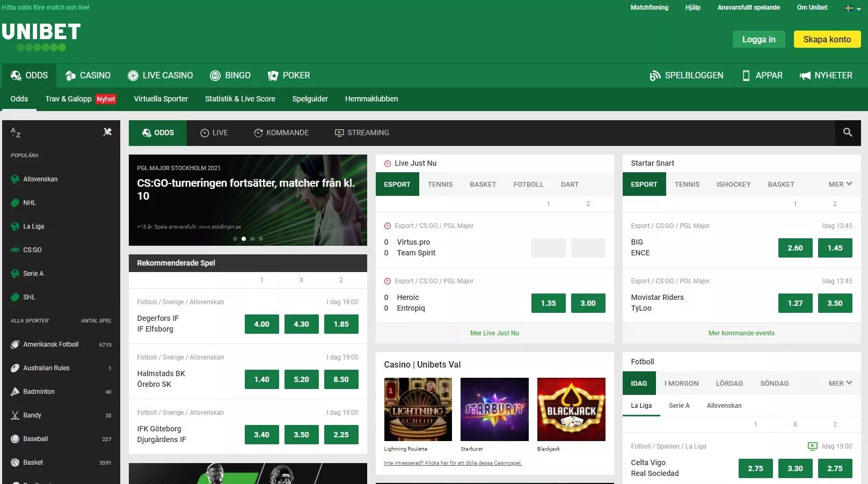Image resolution: width=868 pixels, height=484 pixels.
Task: Open Blackjack game thumbnail
Action: coord(571,409)
